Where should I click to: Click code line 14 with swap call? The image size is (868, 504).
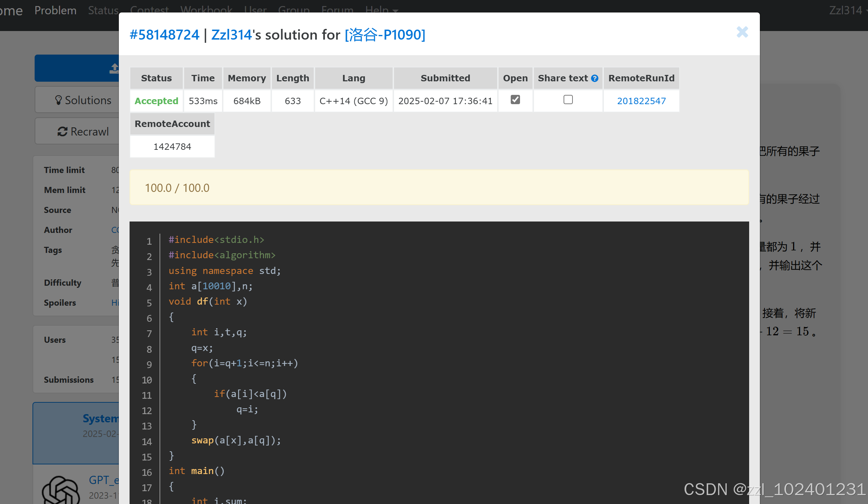236,441
